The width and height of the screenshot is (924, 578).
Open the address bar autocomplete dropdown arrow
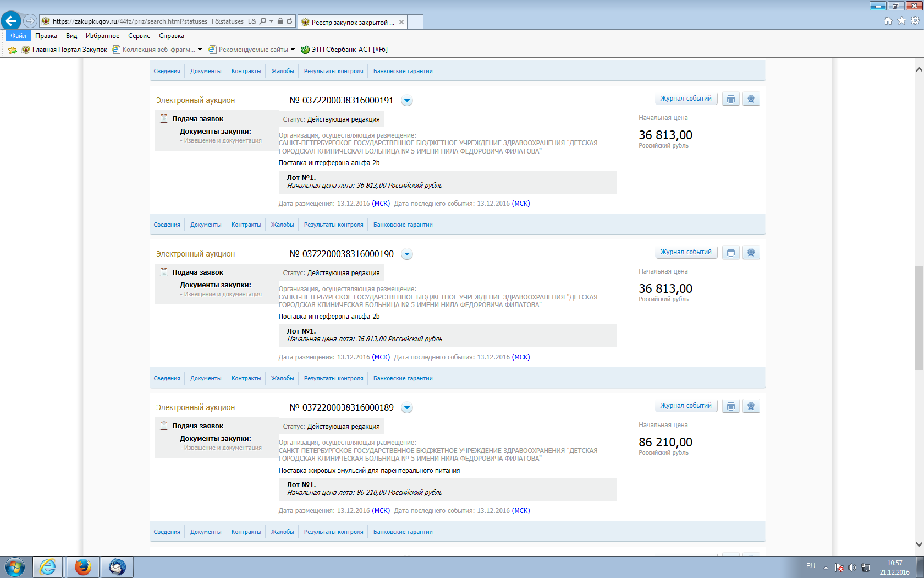[271, 21]
